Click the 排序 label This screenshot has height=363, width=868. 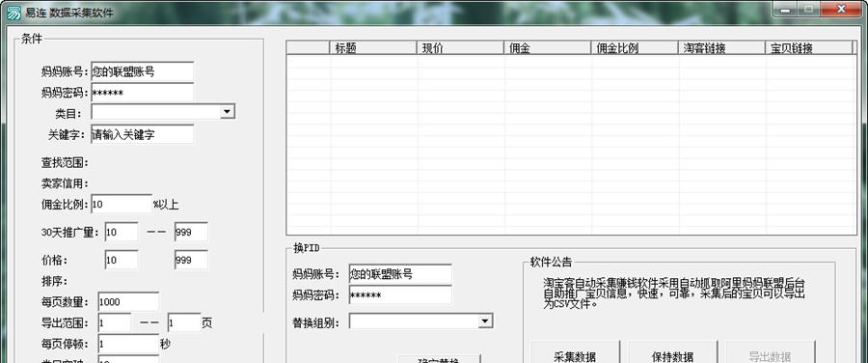(x=54, y=281)
